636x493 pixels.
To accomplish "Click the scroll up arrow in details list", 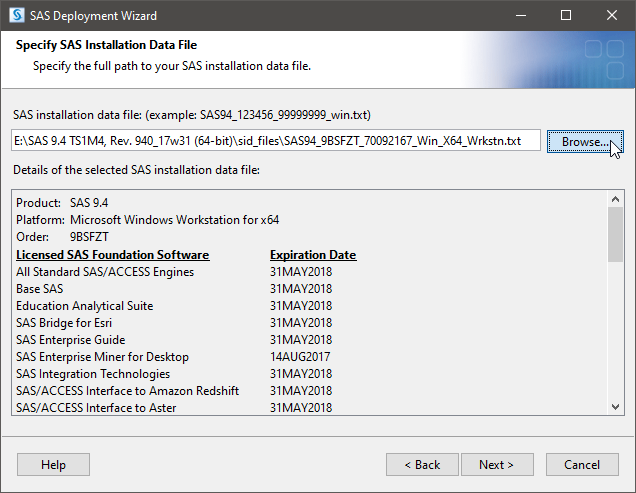I will click(x=615, y=199).
